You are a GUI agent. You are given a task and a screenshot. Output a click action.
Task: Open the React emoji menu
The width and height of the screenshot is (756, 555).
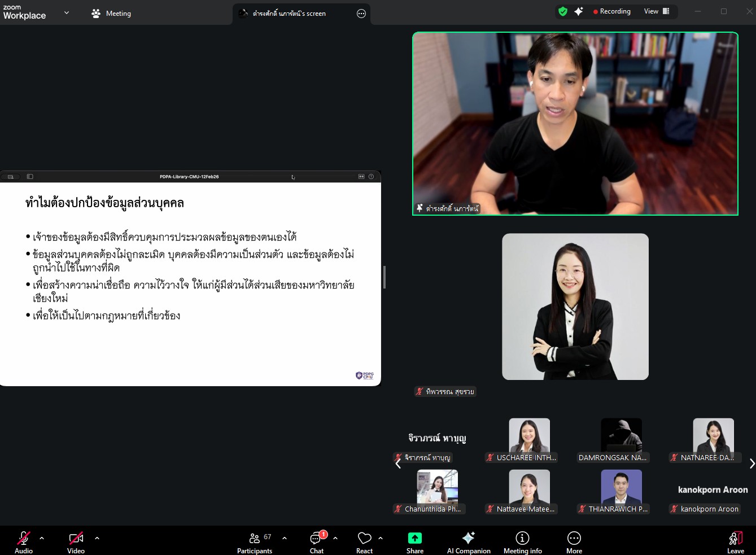click(x=364, y=541)
